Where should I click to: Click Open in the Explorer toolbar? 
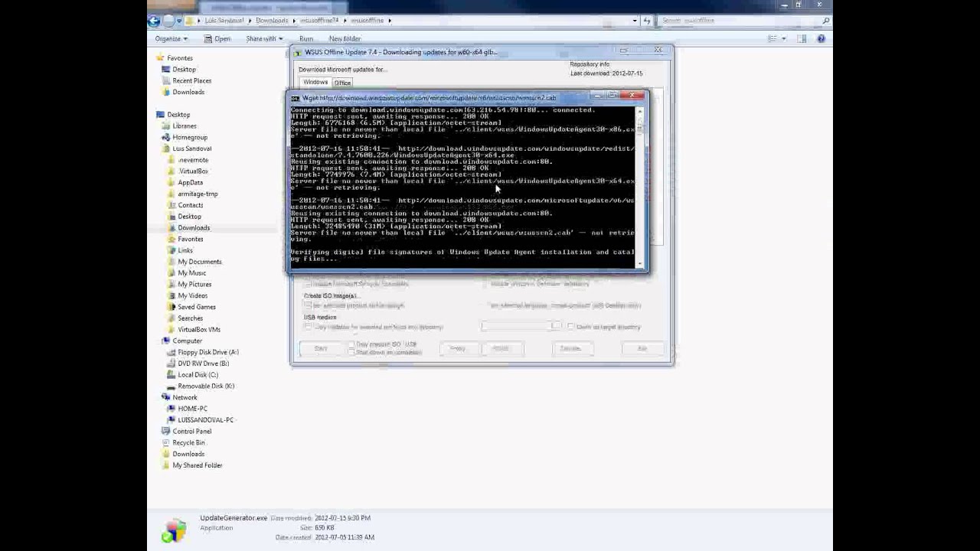217,38
